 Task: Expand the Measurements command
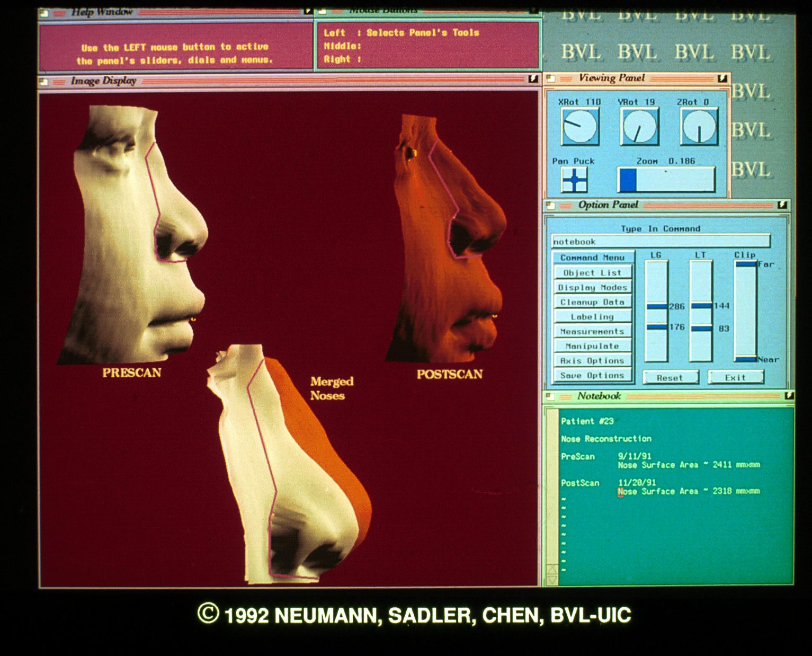[x=592, y=331]
